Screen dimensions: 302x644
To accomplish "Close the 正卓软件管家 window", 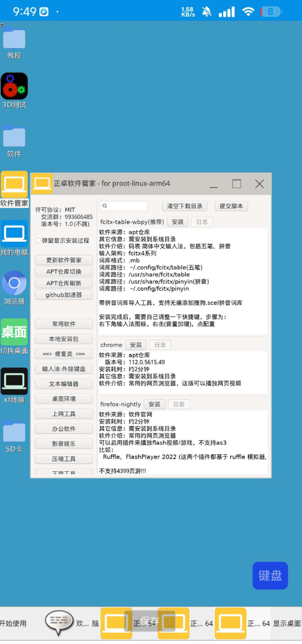I will (260, 184).
